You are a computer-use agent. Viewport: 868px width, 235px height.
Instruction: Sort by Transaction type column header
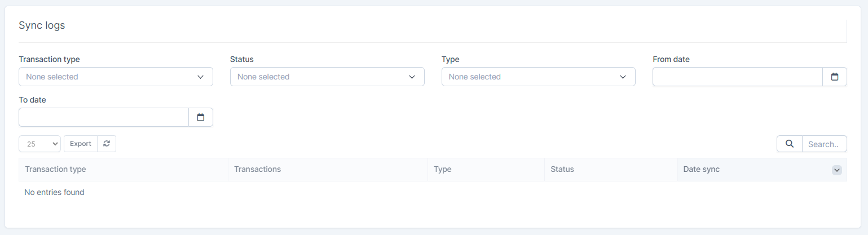55,169
